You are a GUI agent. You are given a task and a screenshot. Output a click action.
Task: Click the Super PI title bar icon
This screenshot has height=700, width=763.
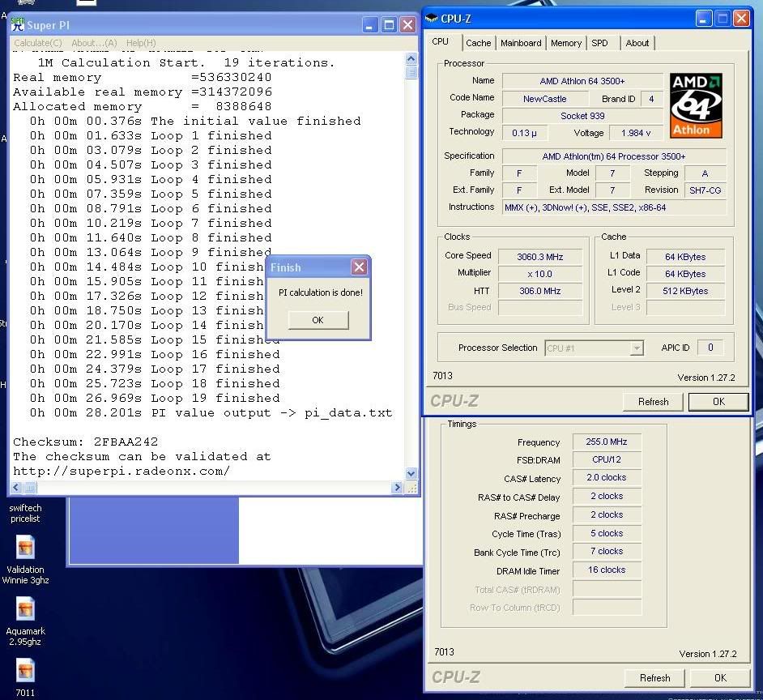[18, 24]
